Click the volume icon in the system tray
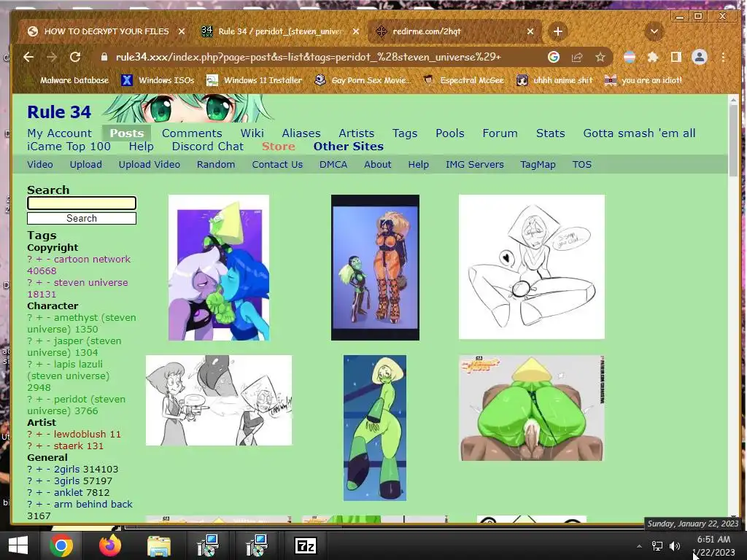The image size is (747, 560). [x=675, y=545]
